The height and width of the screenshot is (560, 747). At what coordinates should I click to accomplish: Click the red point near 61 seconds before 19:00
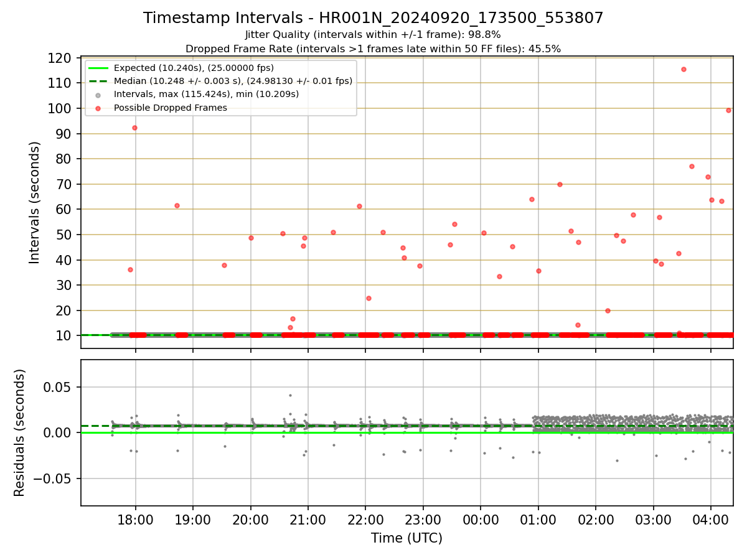(x=177, y=205)
